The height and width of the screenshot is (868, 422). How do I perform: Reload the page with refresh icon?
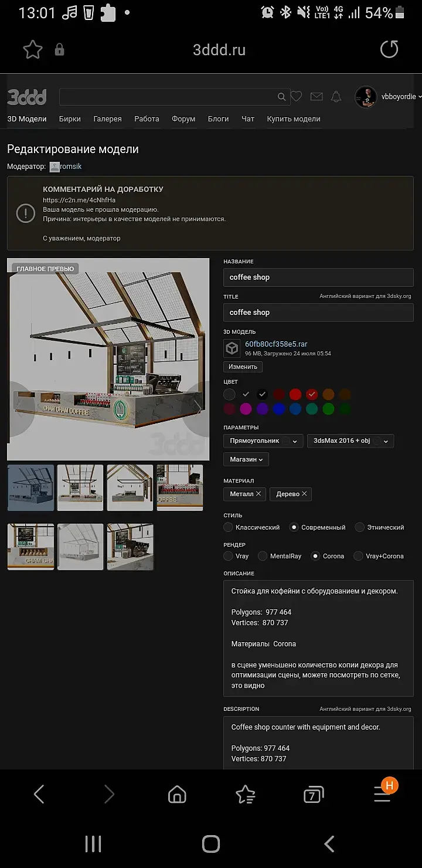point(389,49)
